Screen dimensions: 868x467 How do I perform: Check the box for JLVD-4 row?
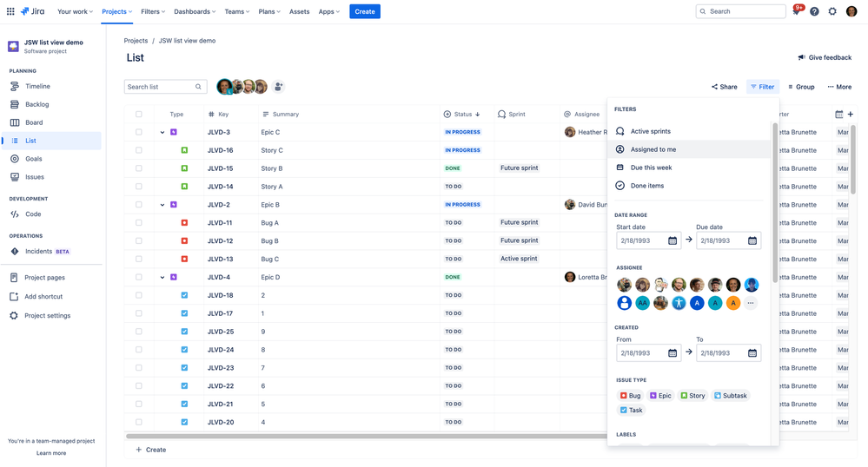pyautogui.click(x=138, y=277)
